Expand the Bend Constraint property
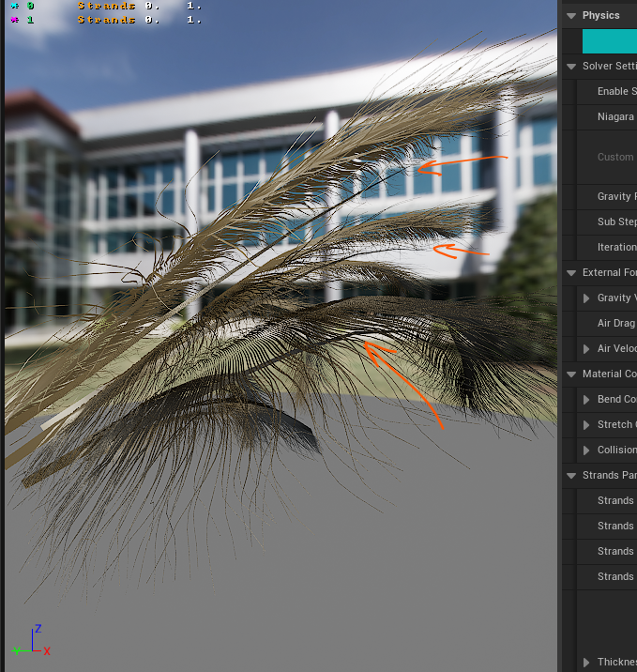The height and width of the screenshot is (672, 637). tap(587, 400)
